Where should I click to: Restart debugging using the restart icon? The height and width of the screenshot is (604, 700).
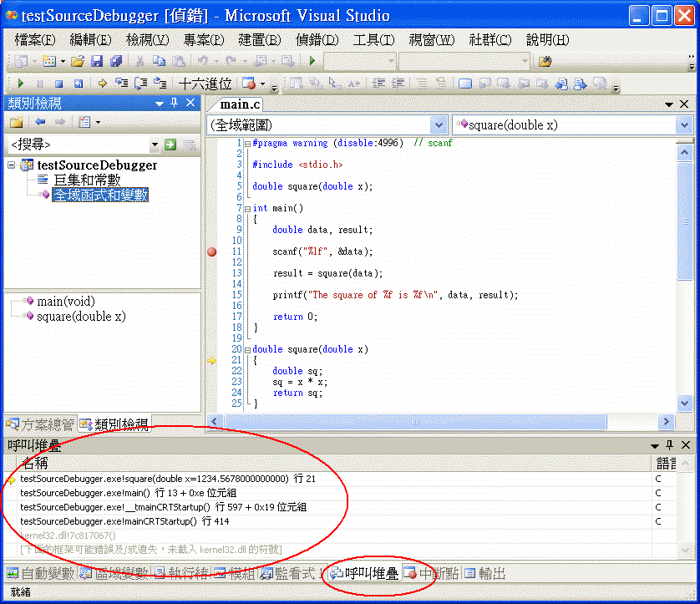pos(79,84)
